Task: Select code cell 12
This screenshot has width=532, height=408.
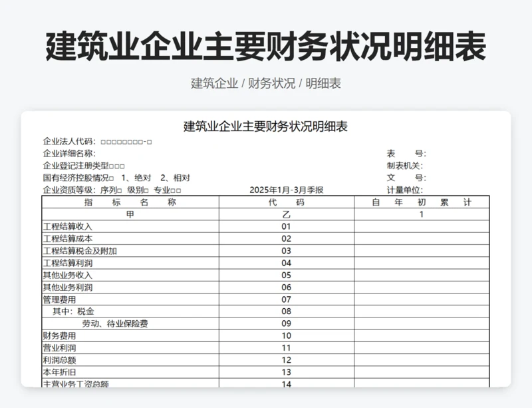Action: pos(287,360)
